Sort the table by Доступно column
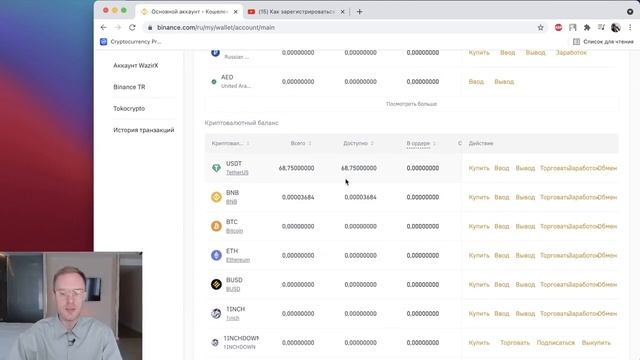 coord(358,143)
